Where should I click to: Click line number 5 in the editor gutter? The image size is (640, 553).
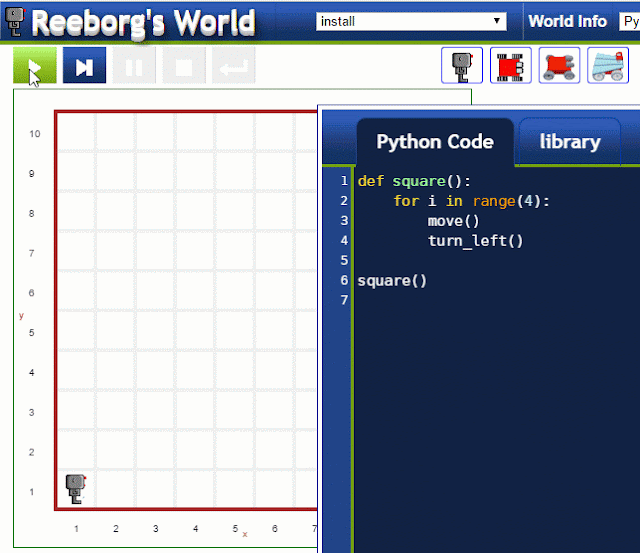344,260
